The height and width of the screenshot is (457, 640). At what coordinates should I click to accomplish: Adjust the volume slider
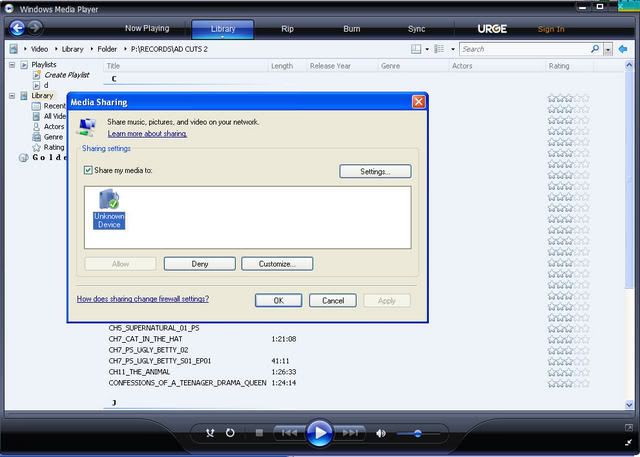(417, 434)
